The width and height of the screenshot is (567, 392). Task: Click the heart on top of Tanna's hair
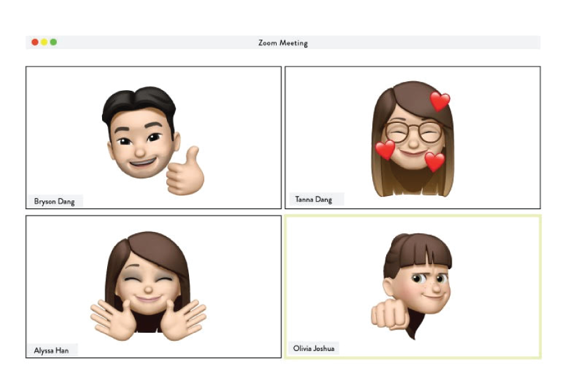click(440, 101)
